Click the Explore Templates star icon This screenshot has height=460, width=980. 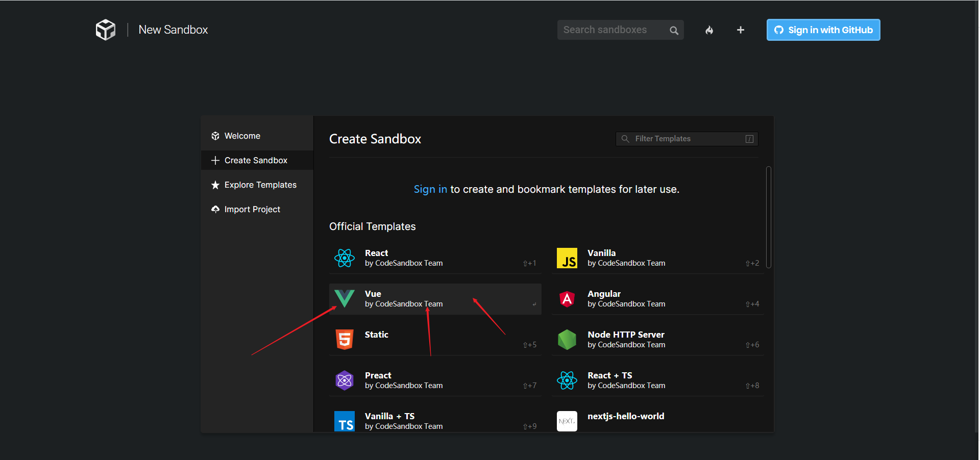coord(215,185)
